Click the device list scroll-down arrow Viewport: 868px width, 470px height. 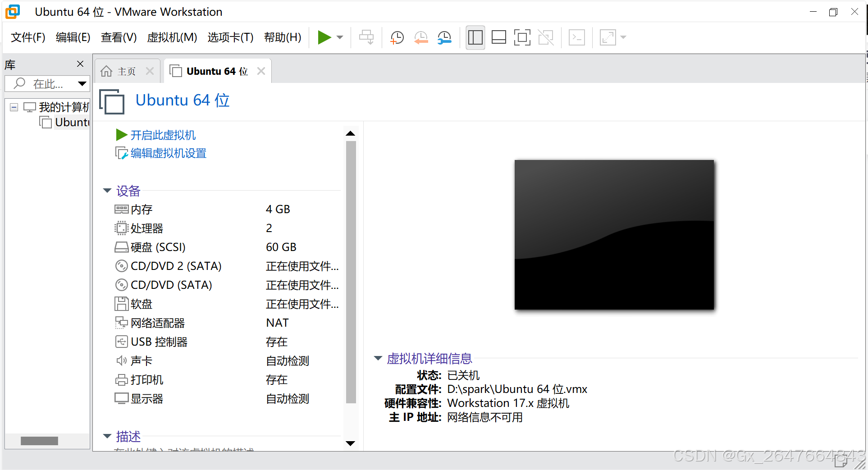(350, 443)
